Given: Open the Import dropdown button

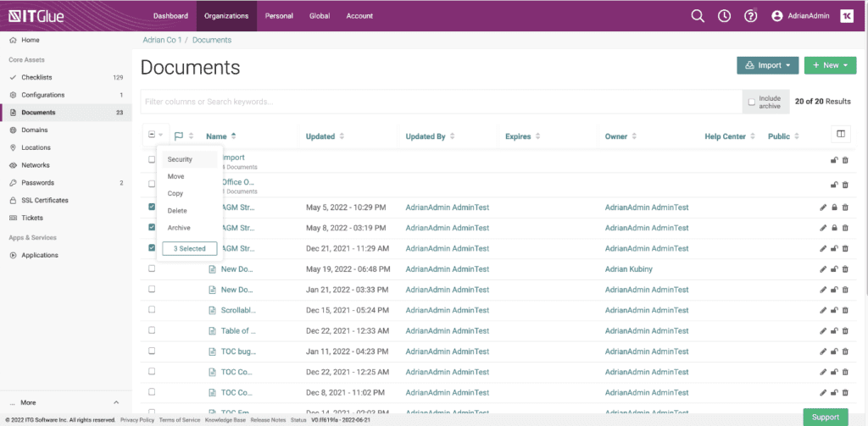Looking at the screenshot, I should (x=767, y=65).
